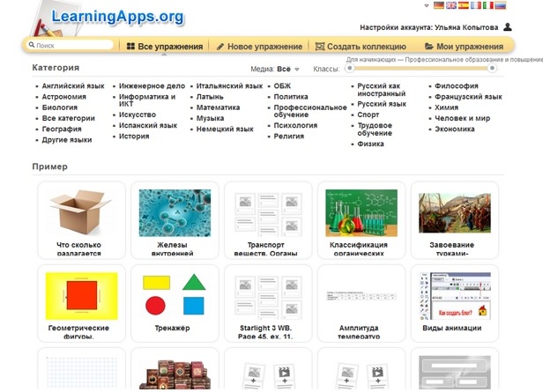Open the Английский язык category
The height and width of the screenshot is (392, 543).
pos(73,85)
